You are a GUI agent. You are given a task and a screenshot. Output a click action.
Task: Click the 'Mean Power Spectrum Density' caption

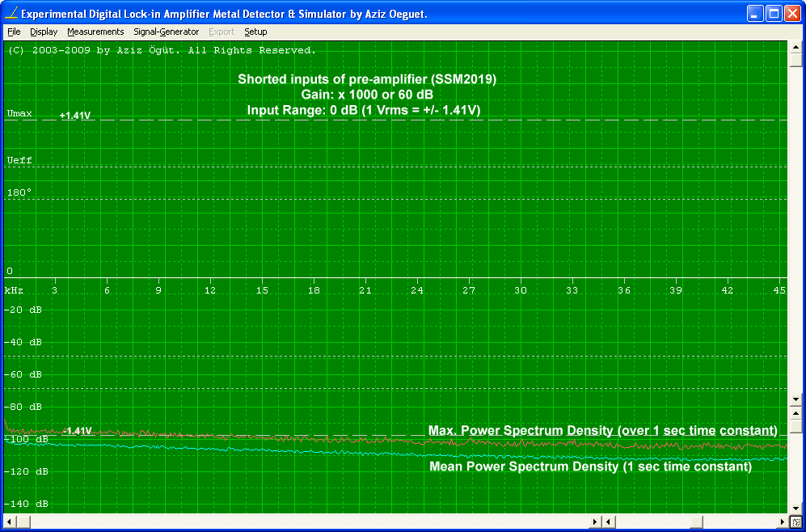click(591, 467)
